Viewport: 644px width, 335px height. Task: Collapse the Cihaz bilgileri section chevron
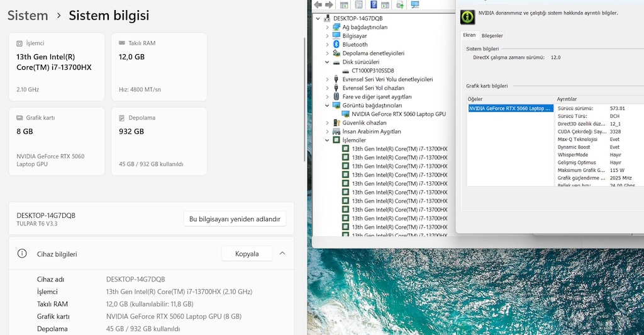tap(282, 253)
